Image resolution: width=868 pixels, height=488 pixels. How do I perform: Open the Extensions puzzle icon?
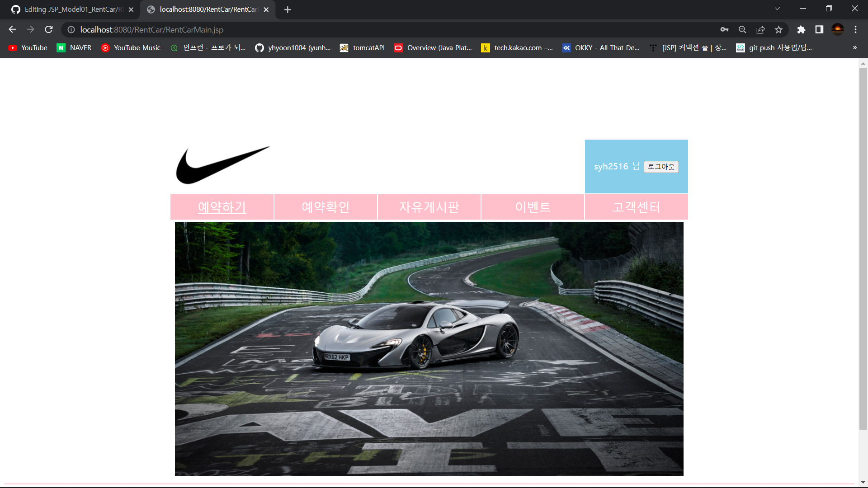tap(801, 29)
